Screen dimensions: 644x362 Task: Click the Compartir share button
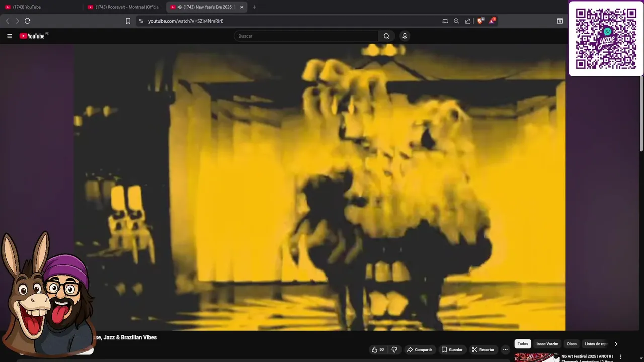[x=420, y=349]
